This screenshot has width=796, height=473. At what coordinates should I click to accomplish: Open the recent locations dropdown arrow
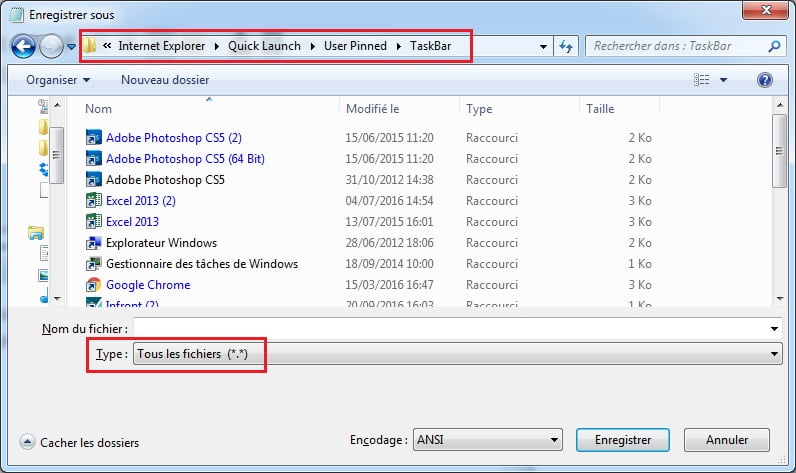click(x=71, y=47)
